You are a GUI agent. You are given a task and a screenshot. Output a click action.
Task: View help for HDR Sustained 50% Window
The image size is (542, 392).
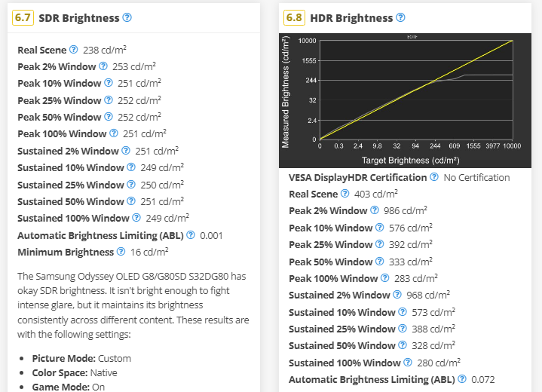(x=403, y=345)
